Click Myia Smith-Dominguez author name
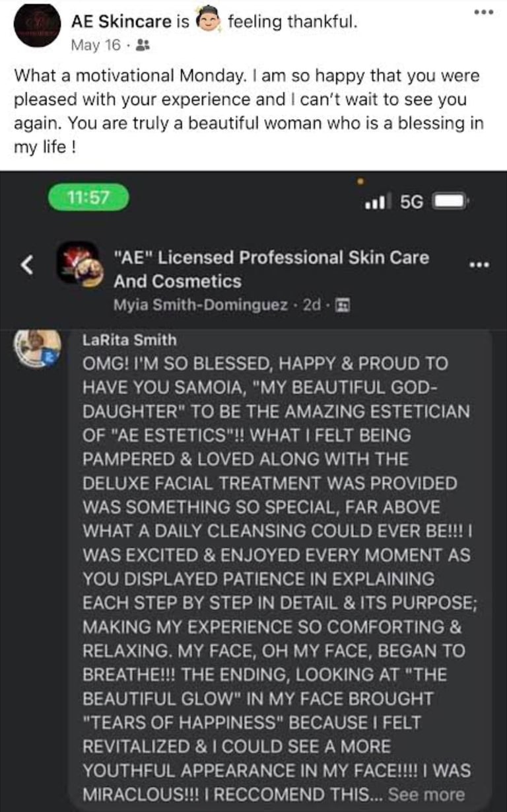This screenshot has width=507, height=812. (203, 305)
